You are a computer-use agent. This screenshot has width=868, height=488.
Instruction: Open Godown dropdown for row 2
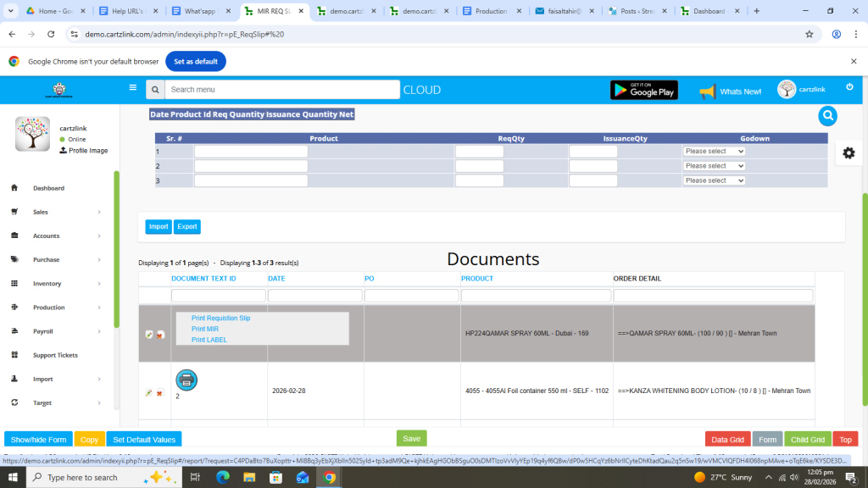714,166
